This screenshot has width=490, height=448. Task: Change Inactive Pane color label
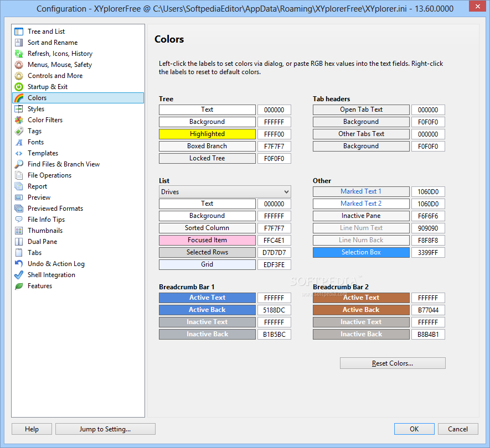pos(361,216)
